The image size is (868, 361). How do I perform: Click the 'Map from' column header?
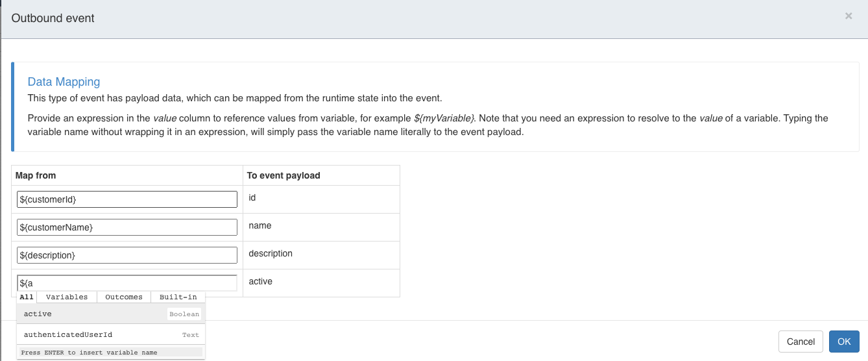tap(36, 175)
